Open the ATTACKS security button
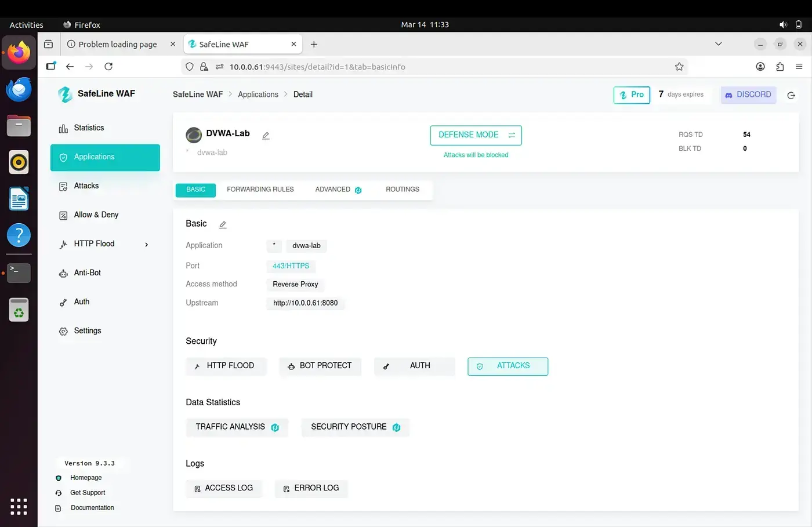Viewport: 812px width, 527px height. tap(507, 366)
